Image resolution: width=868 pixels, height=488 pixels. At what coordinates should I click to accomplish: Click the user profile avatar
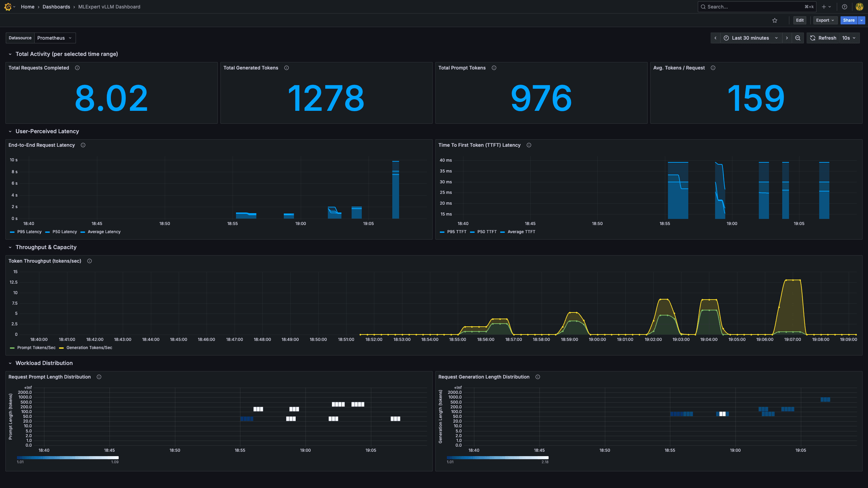[860, 7]
